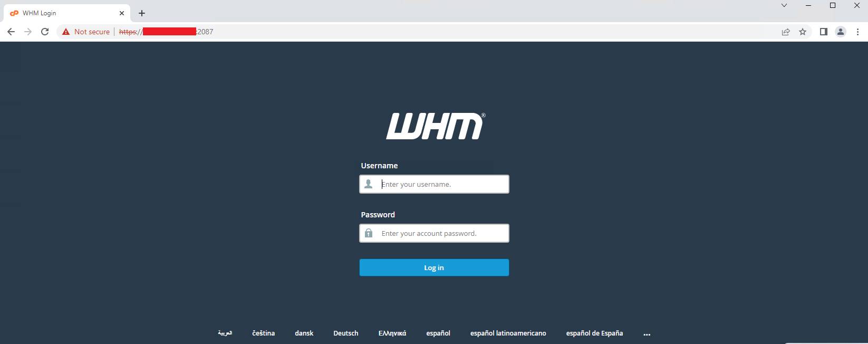This screenshot has width=868, height=344.
Task: Bookmark this page with the star icon
Action: pos(803,32)
